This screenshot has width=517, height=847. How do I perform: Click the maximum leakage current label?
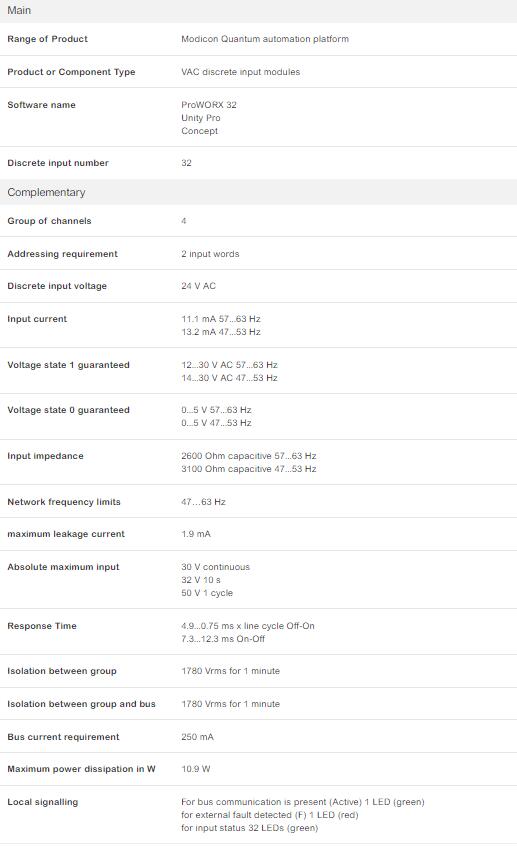66,534
